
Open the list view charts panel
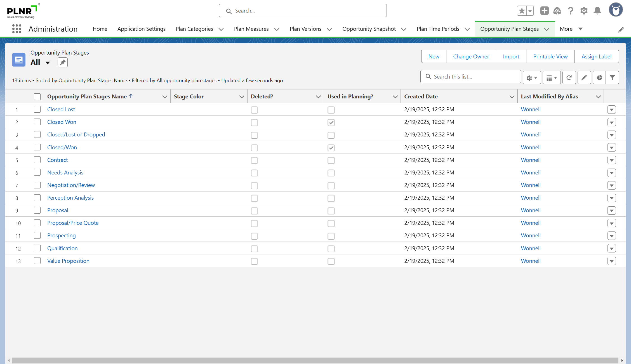tap(599, 77)
